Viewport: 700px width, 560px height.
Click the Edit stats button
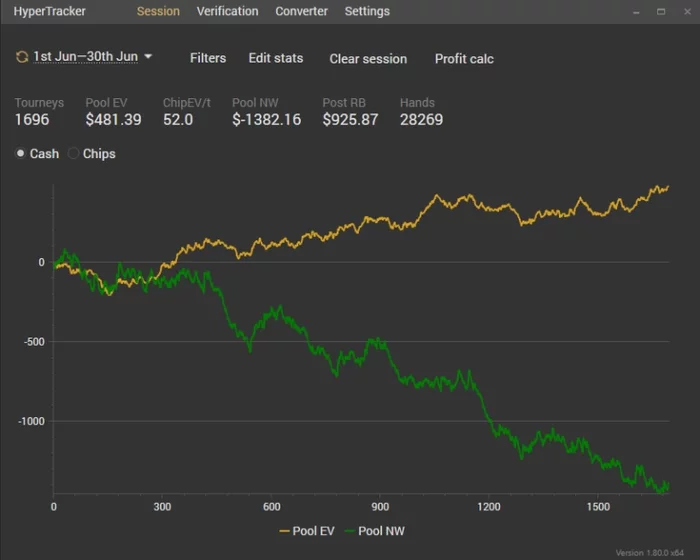(276, 58)
